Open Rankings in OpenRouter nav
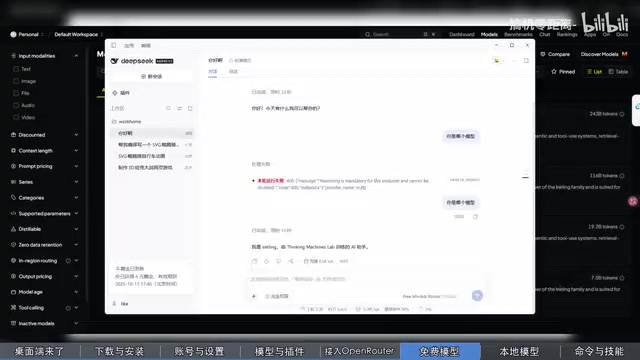Image resolution: width=640 pixels, height=360 pixels. click(567, 35)
